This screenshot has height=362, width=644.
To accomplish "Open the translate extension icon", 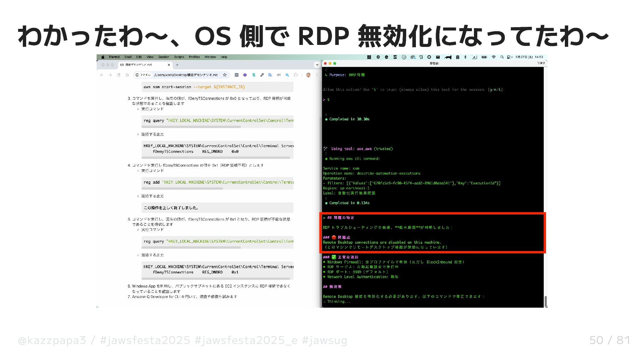I will [x=270, y=75].
